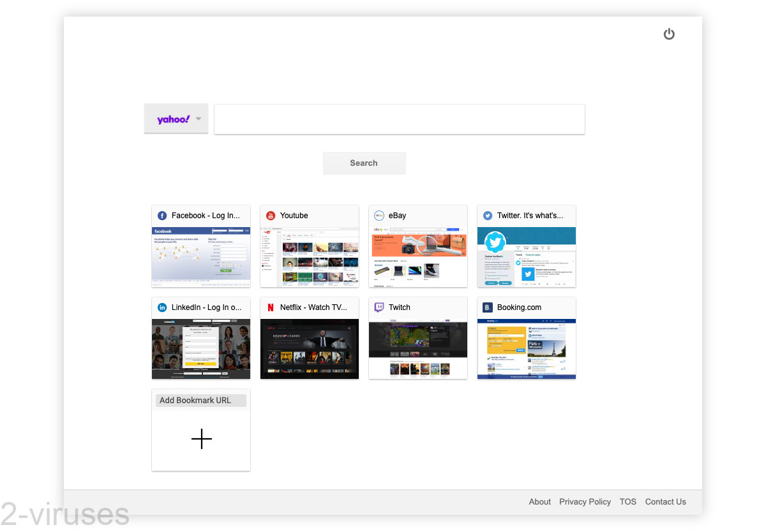Open the Contact Us link
The image size is (766, 532).
coord(665,502)
